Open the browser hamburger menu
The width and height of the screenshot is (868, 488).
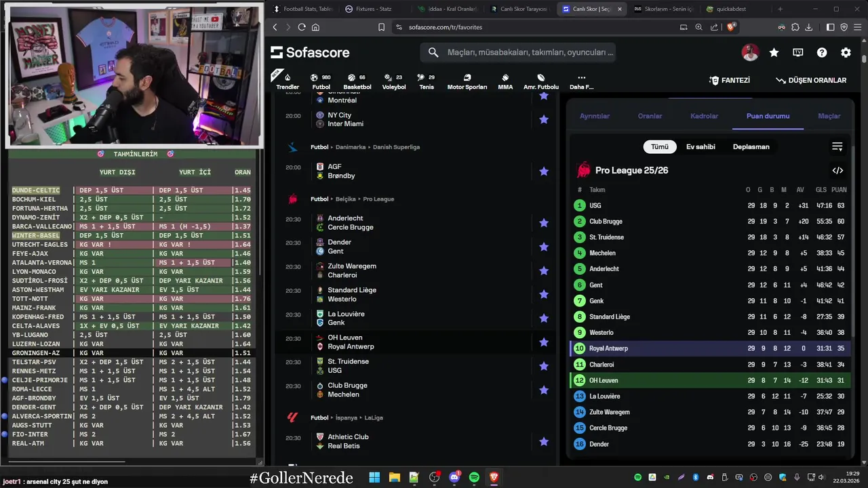pyautogui.click(x=857, y=27)
